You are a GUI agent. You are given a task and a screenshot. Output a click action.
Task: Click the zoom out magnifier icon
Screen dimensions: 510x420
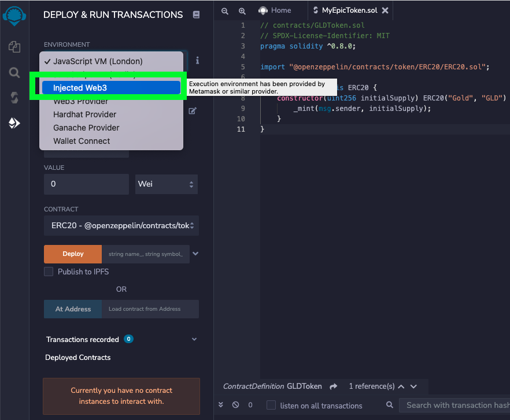point(225,11)
